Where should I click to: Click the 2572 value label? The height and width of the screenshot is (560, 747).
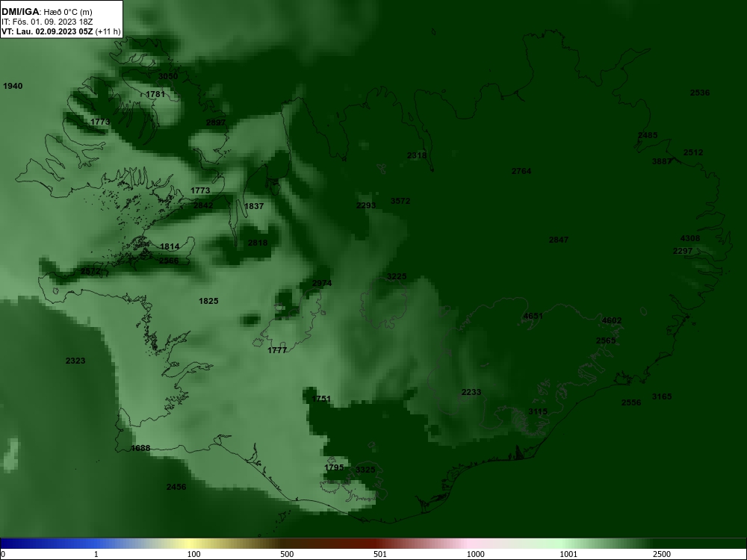point(90,272)
